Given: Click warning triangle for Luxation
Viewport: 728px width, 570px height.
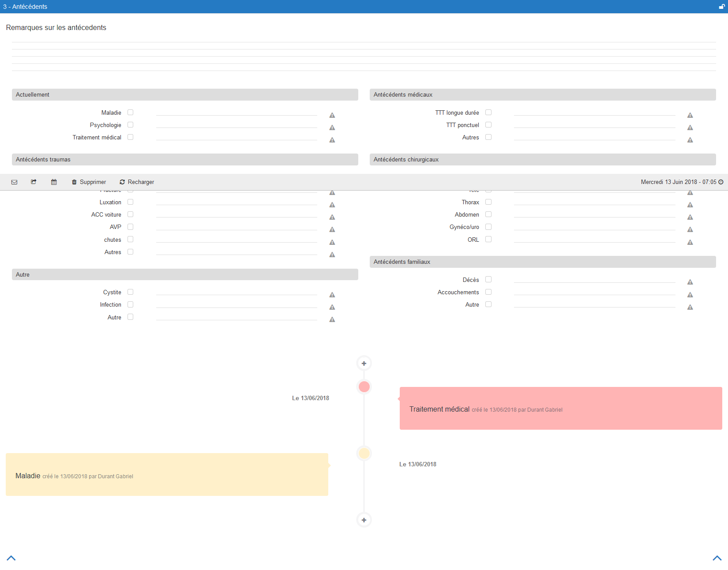Looking at the screenshot, I should pyautogui.click(x=332, y=205).
